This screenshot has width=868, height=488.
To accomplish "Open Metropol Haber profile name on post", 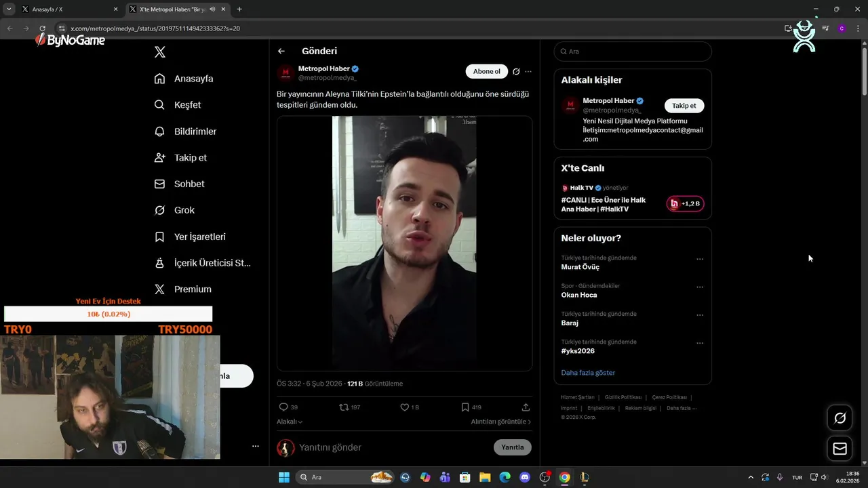I will pyautogui.click(x=323, y=68).
